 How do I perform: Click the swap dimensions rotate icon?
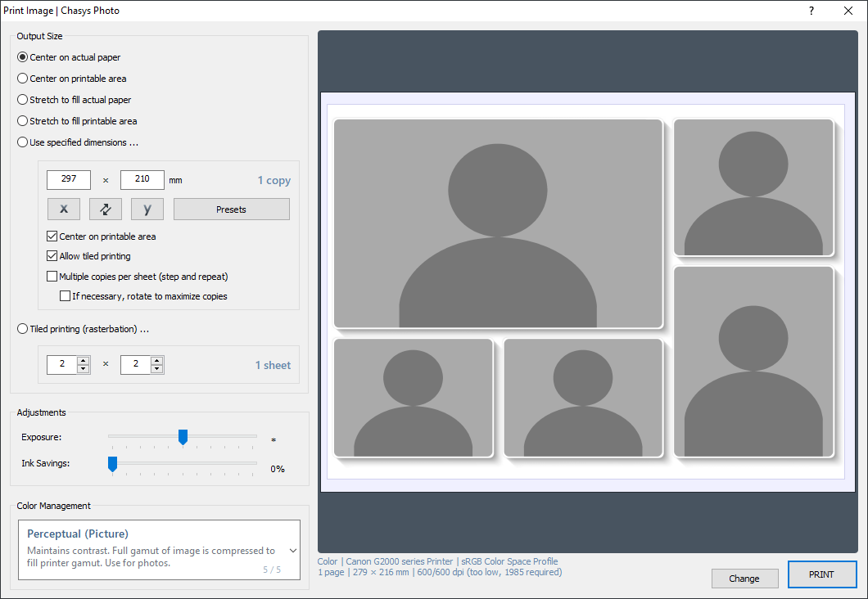coord(106,209)
